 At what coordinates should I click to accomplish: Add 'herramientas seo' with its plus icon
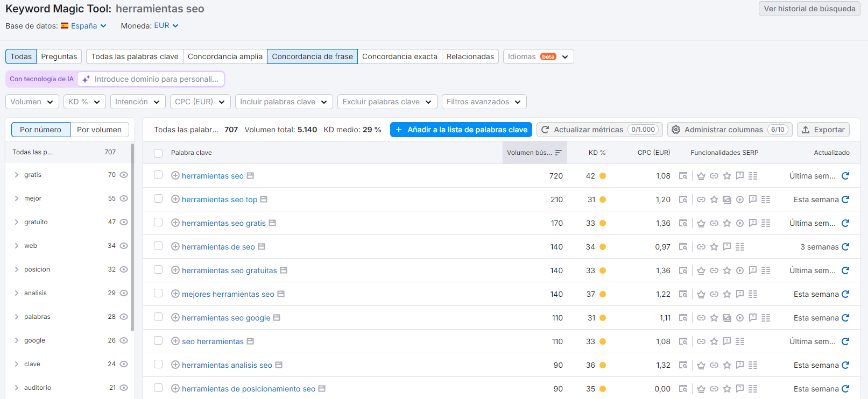[175, 175]
